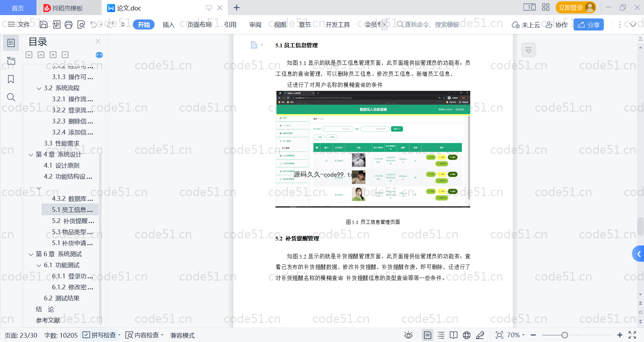The width and height of the screenshot is (644, 342).
Task: Open the 文件 menu
Action: click(19, 24)
